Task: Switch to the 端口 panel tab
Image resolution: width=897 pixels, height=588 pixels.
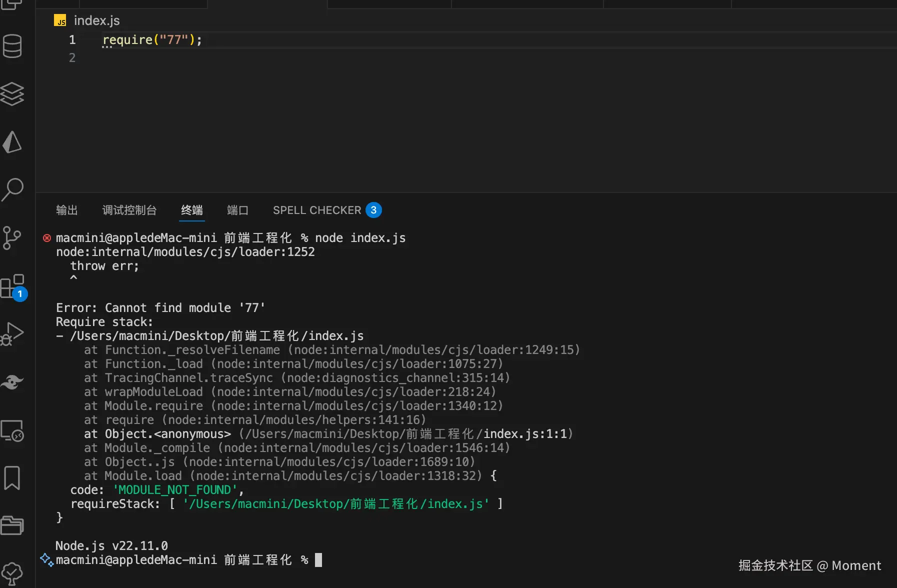Action: (237, 210)
